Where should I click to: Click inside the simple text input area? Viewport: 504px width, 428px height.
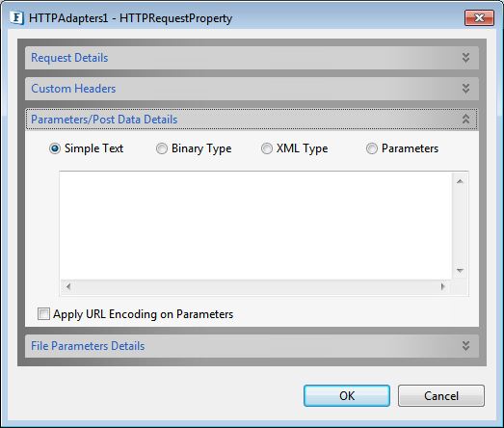tap(256, 226)
